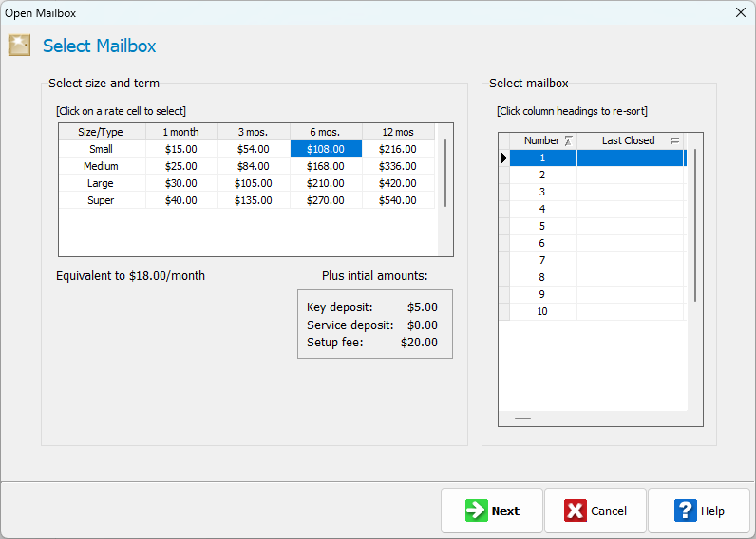The image size is (756, 539).
Task: Select mailbox number 7
Action: pyautogui.click(x=543, y=260)
